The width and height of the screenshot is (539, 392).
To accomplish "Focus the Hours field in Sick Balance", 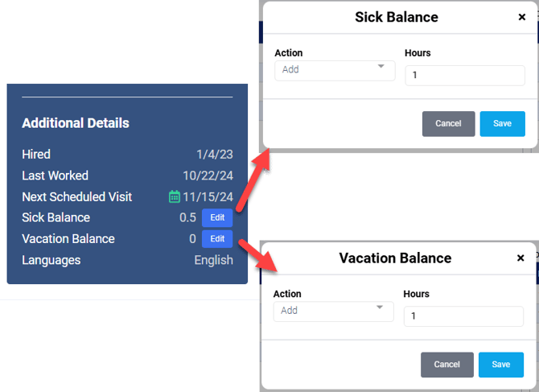I will coord(465,76).
